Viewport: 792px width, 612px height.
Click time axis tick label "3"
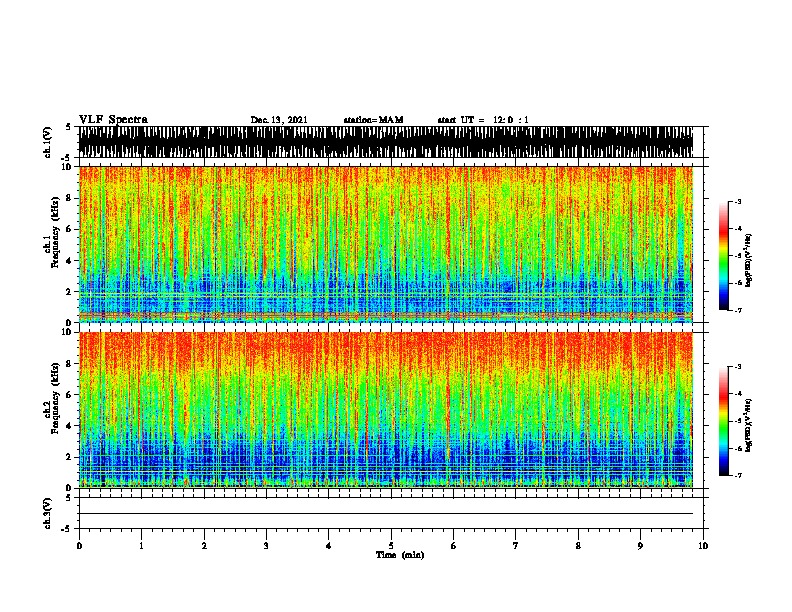[266, 546]
